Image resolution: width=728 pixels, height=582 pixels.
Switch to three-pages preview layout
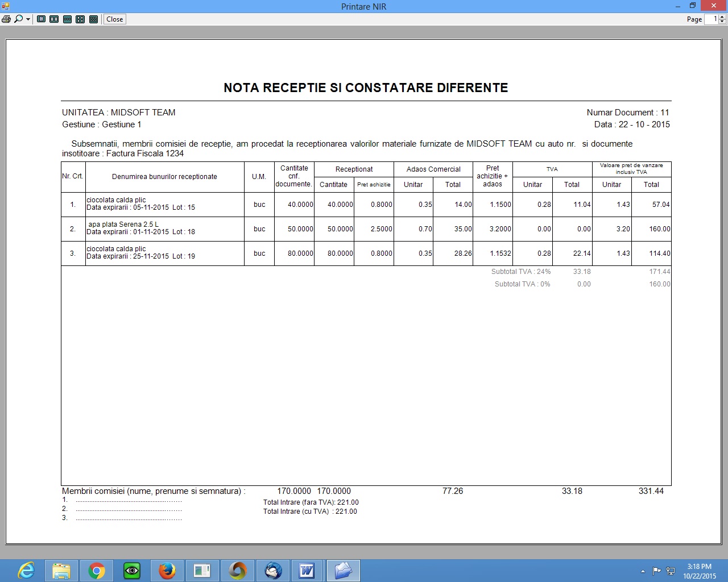pyautogui.click(x=67, y=19)
